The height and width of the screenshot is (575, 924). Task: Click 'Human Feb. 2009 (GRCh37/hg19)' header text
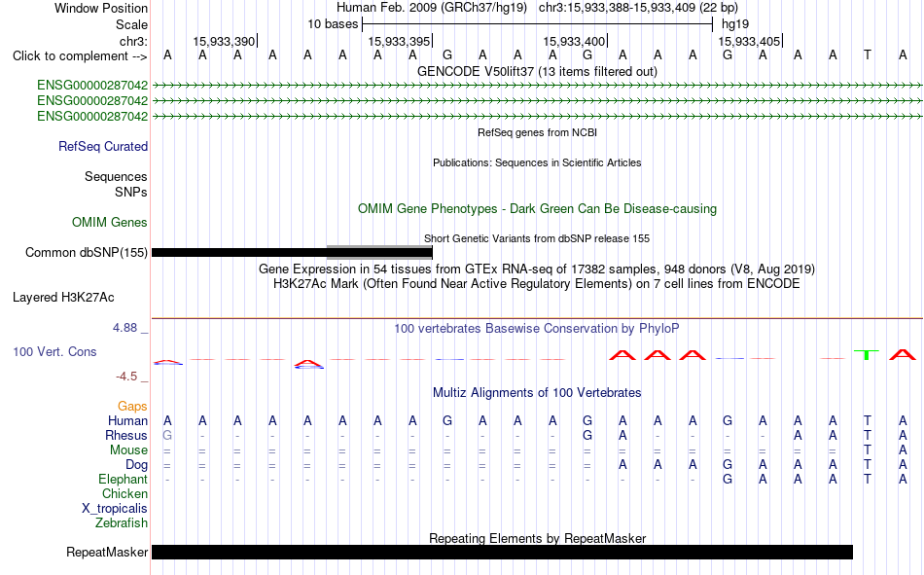click(431, 8)
